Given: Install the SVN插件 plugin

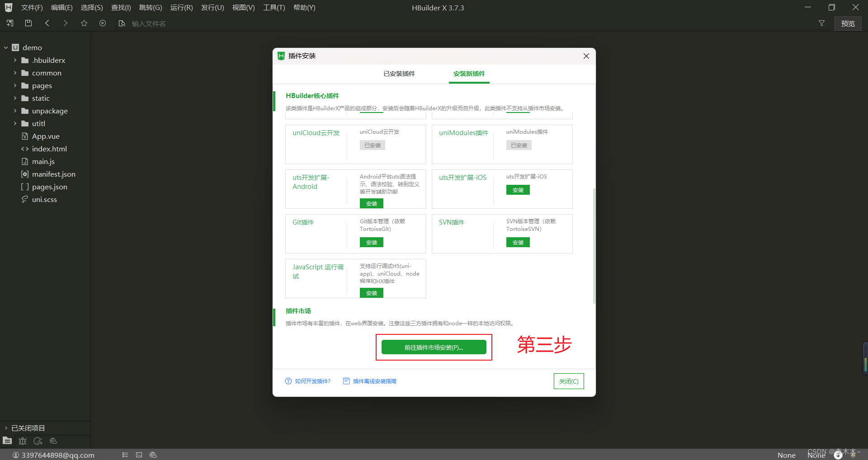Looking at the screenshot, I should [518, 242].
